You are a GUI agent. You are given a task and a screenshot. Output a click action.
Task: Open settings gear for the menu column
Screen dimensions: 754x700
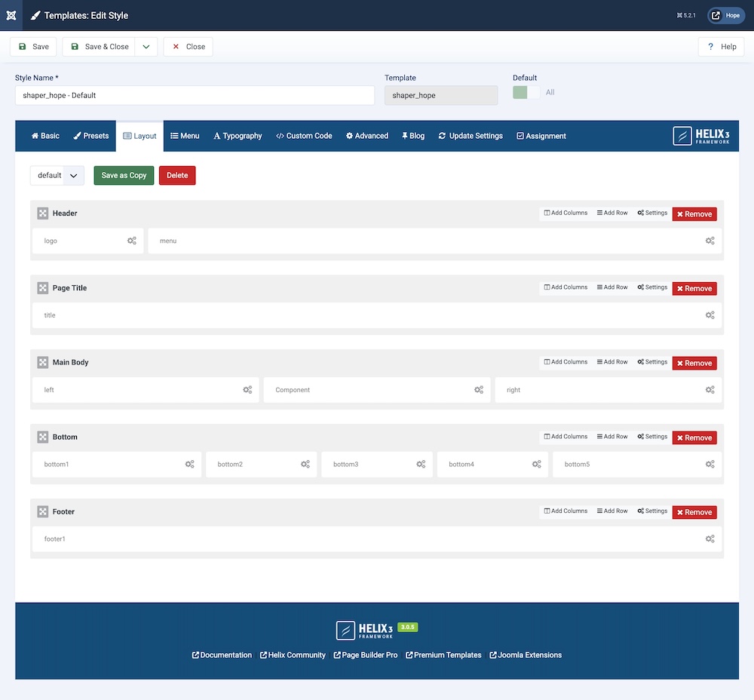(x=710, y=241)
